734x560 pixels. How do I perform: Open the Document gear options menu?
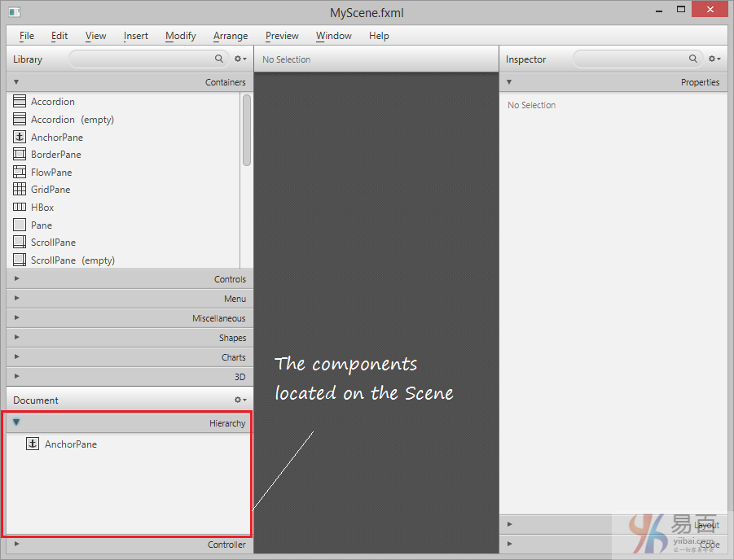240,400
